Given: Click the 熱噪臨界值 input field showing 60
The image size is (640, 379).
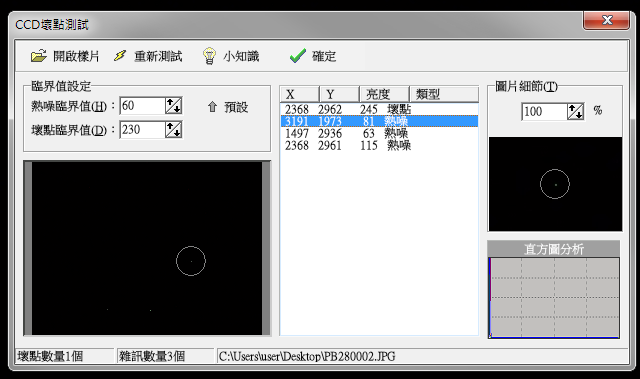Looking at the screenshot, I should (142, 106).
